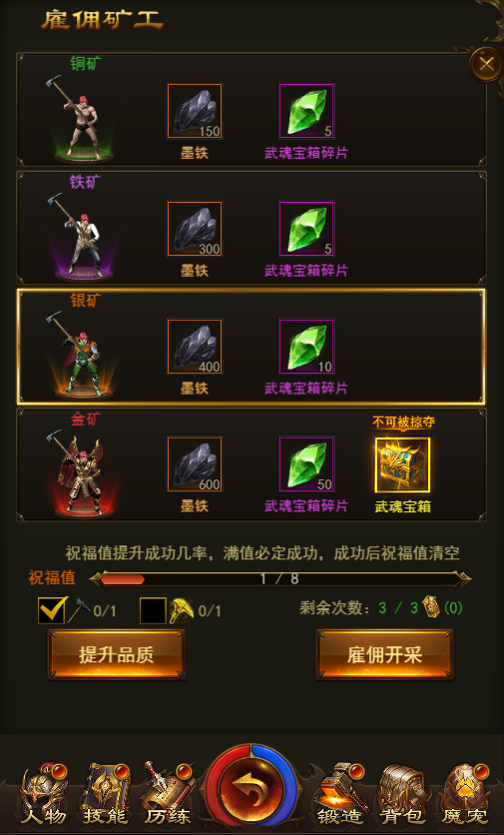Select the 铜矿 copper miner row
504x835 pixels.
pos(252,109)
